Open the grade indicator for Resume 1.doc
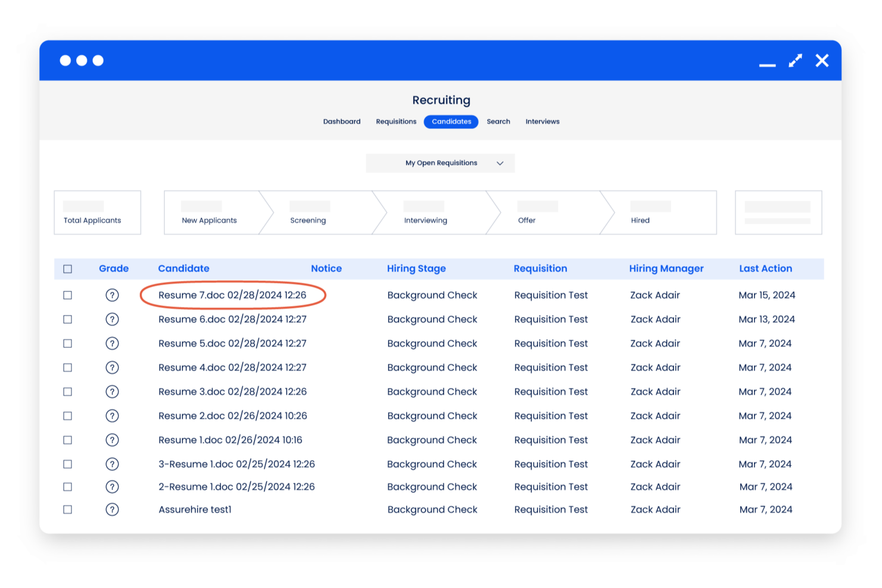Viewport: 882px width, 588px height. tap(113, 440)
